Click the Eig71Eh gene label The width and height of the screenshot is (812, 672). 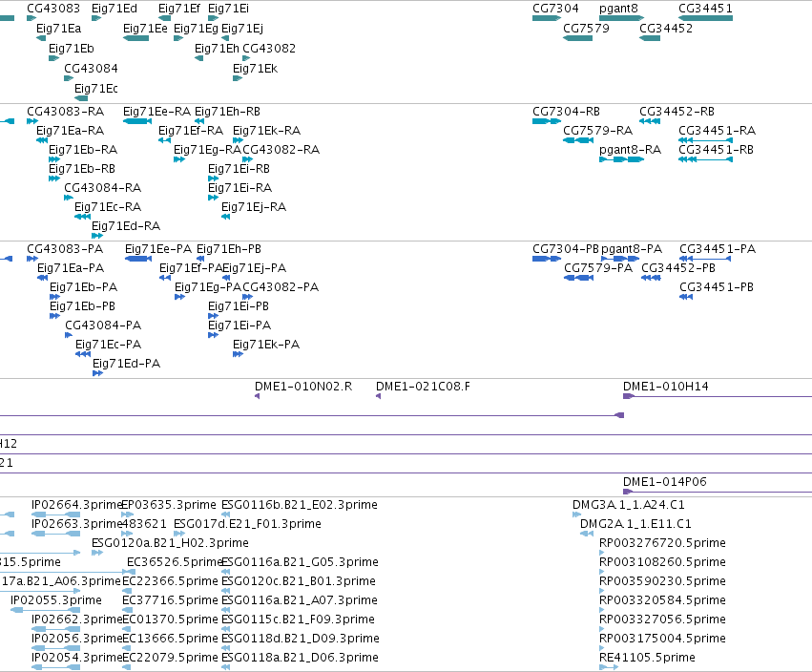tap(217, 48)
